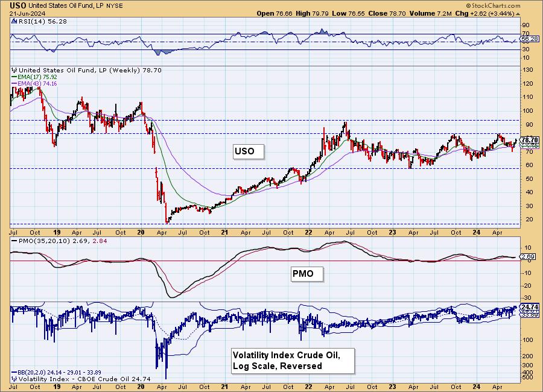Click the Volume 7.2M value
The height and width of the screenshot is (392, 543).
click(x=430, y=13)
